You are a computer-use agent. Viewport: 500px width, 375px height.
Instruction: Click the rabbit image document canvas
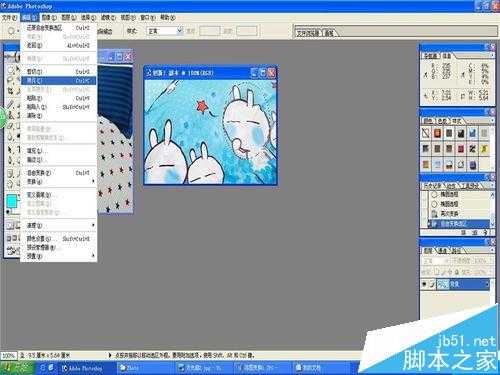pos(210,132)
